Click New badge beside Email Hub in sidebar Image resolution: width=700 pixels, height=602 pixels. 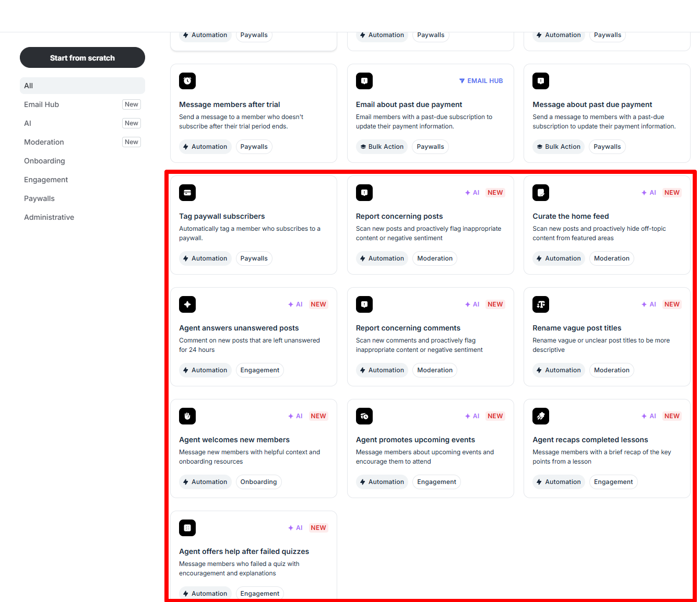(x=132, y=104)
